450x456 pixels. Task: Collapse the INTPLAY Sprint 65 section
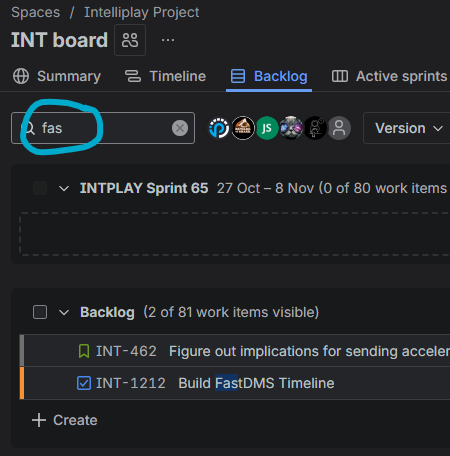click(64, 188)
